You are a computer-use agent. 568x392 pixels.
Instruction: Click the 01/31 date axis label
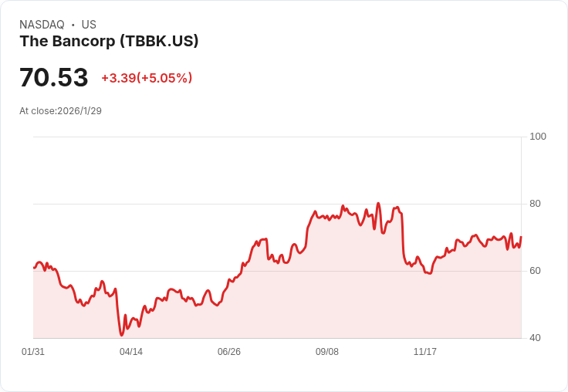(33, 352)
